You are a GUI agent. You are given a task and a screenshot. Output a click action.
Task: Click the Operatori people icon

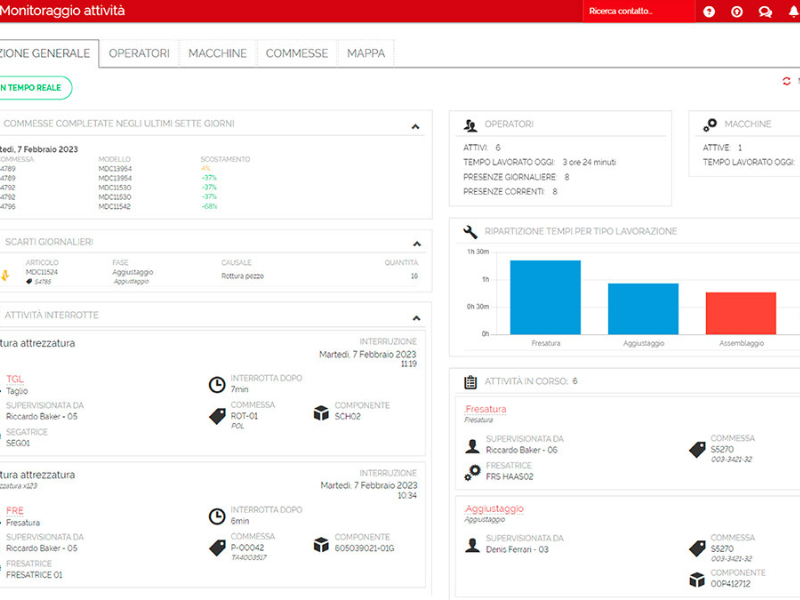pos(471,125)
